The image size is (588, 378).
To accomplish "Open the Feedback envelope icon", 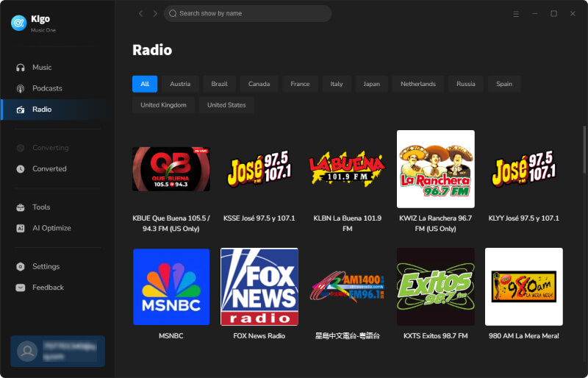I will (x=21, y=288).
